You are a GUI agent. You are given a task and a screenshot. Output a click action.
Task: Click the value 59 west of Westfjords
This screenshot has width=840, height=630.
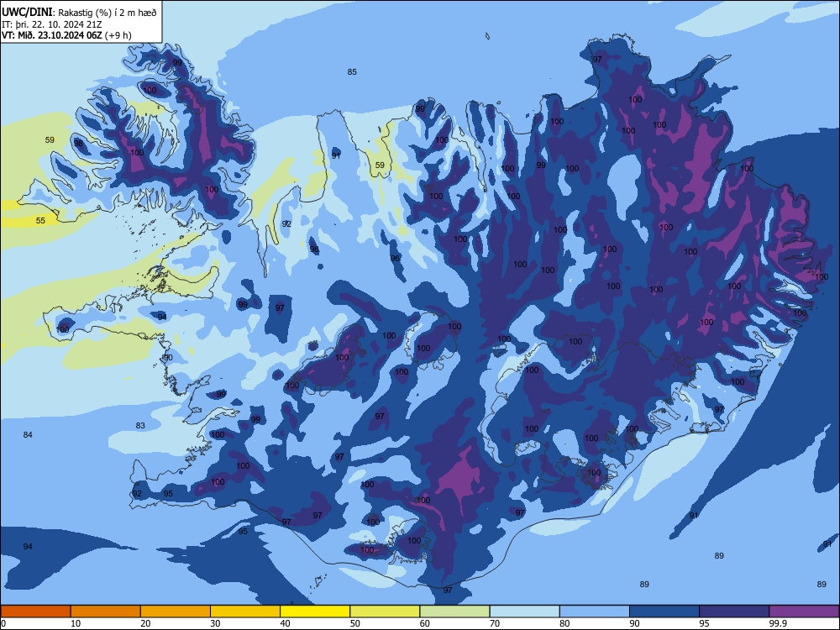pyautogui.click(x=50, y=139)
